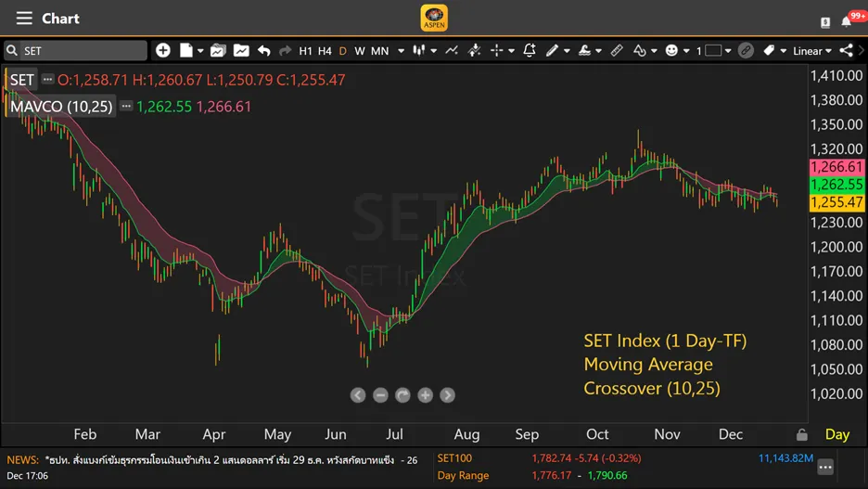868x489 pixels.
Task: Select the ruler measurement tool
Action: click(x=616, y=50)
